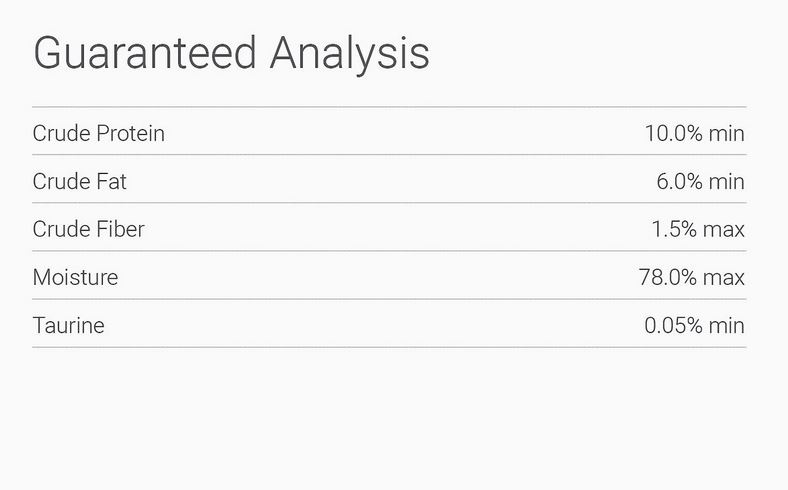
Task: Click the word min in Crude Fat row
Action: pyautogui.click(x=727, y=181)
